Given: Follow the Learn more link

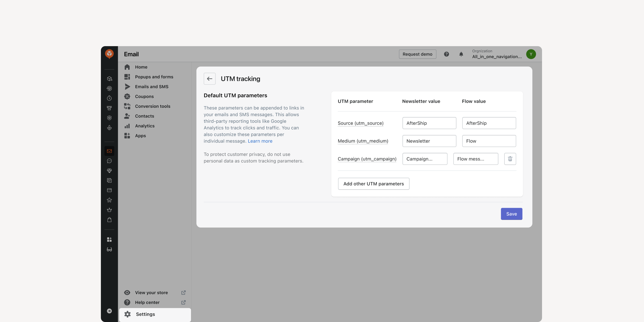Looking at the screenshot, I should click(x=260, y=141).
